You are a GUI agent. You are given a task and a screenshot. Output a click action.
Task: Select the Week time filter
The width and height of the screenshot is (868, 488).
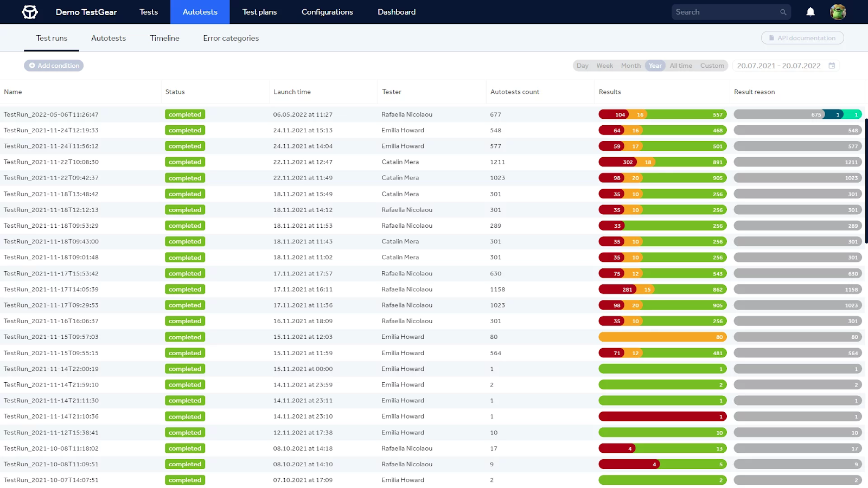[x=604, y=66]
